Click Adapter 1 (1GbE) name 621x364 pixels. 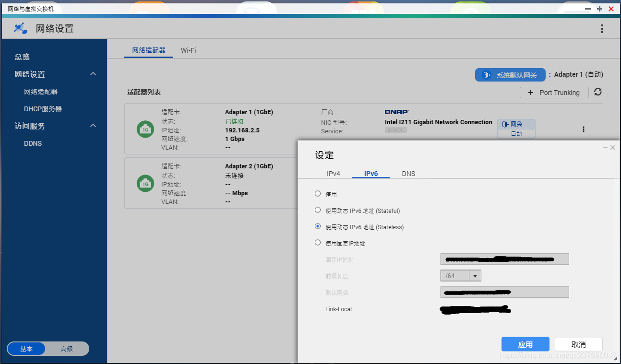(249, 112)
